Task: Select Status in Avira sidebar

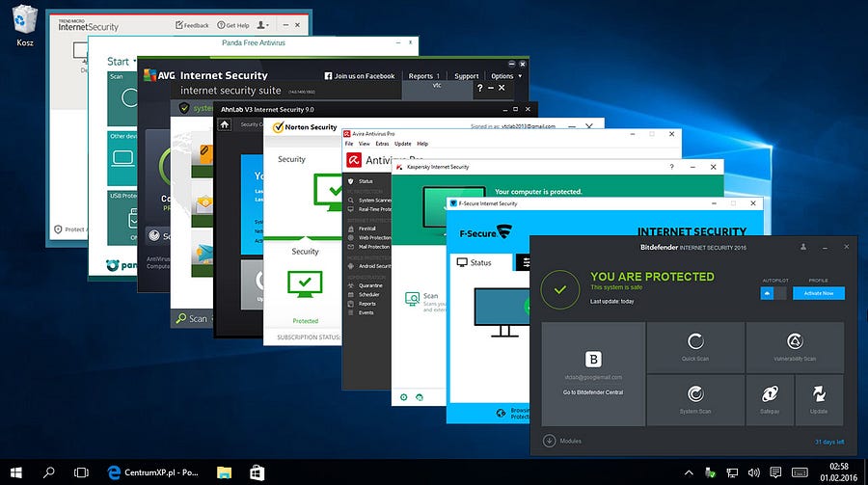Action: click(366, 181)
